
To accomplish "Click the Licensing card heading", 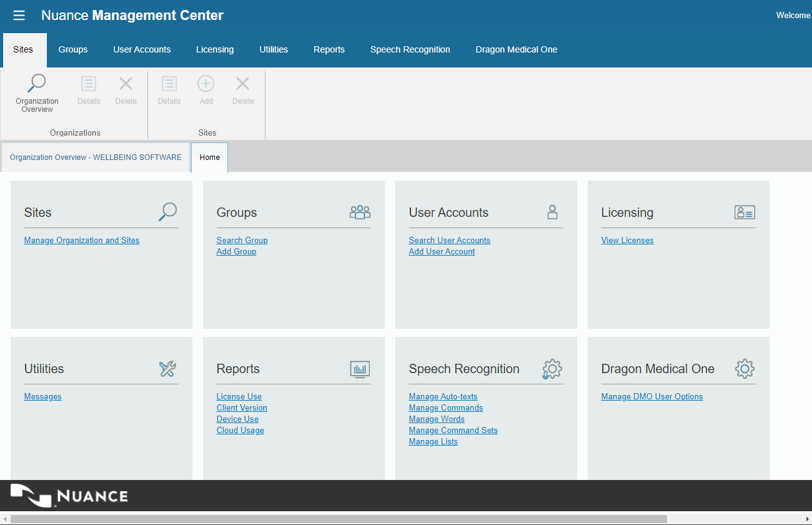I will pos(627,212).
